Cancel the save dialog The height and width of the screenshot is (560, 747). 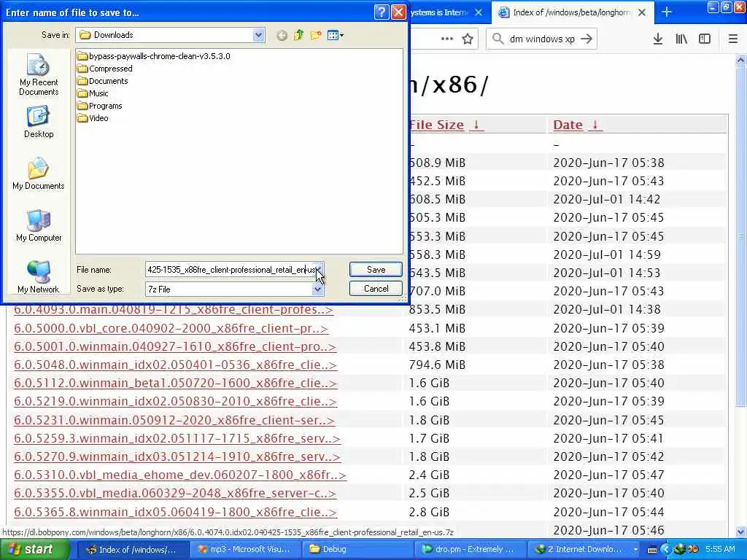(376, 289)
